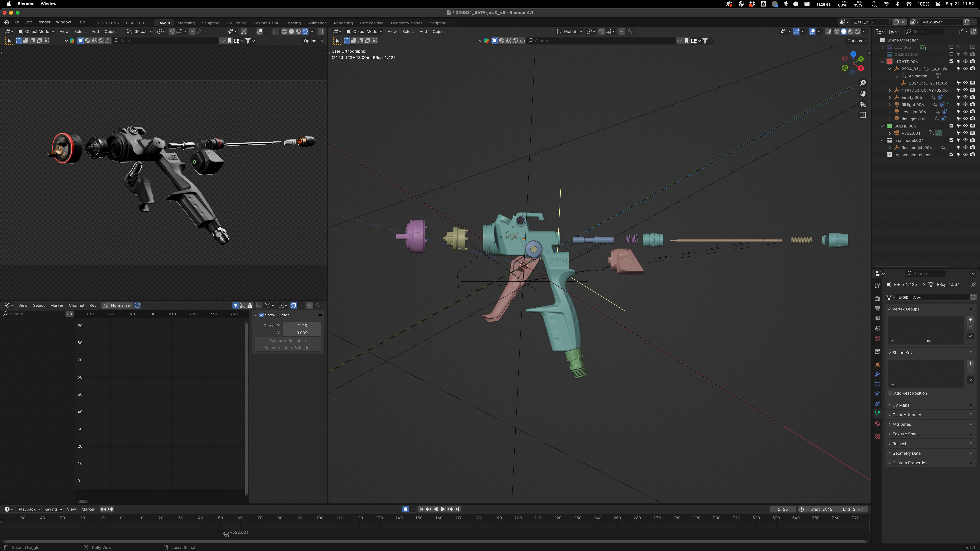Open the graph editor Channel menu

coord(76,305)
